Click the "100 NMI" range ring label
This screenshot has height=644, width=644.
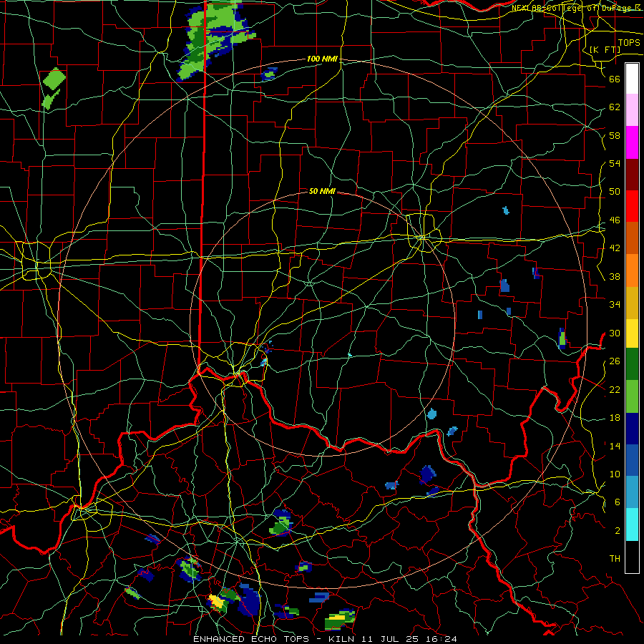coord(322,59)
